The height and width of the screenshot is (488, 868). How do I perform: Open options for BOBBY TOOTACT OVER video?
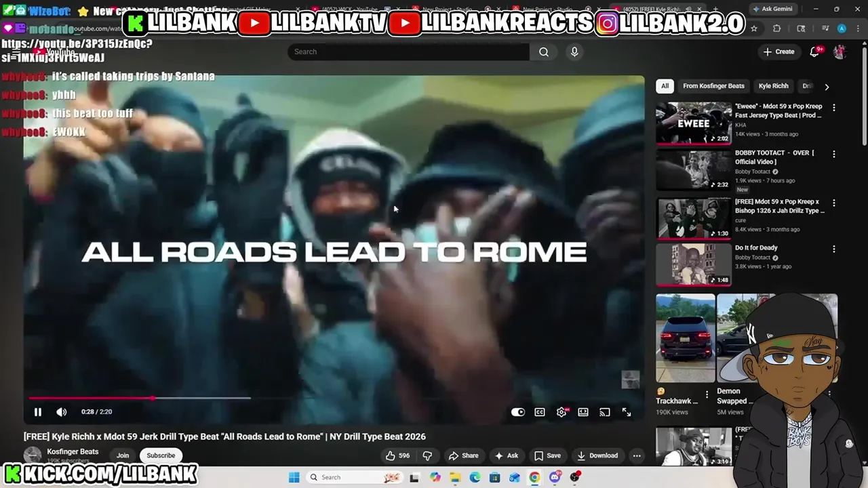coord(834,154)
